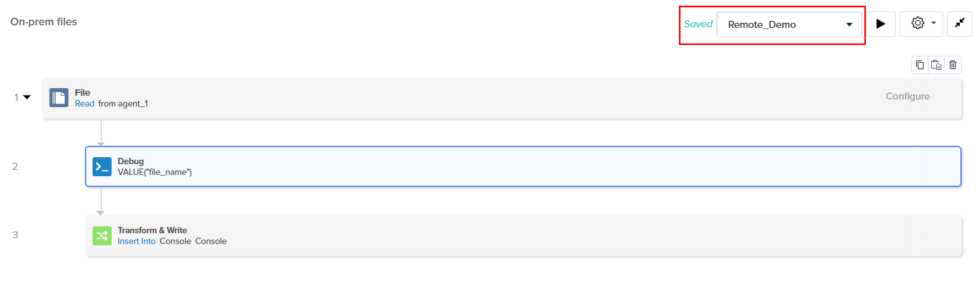Click the Read link in File step
The height and width of the screenshot is (296, 980).
(x=84, y=103)
